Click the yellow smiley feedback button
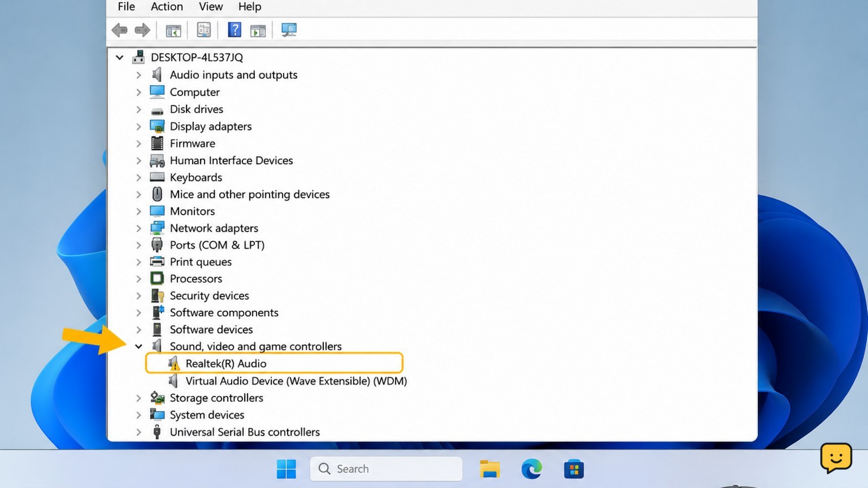Screen dimensions: 868x488 (836, 458)
